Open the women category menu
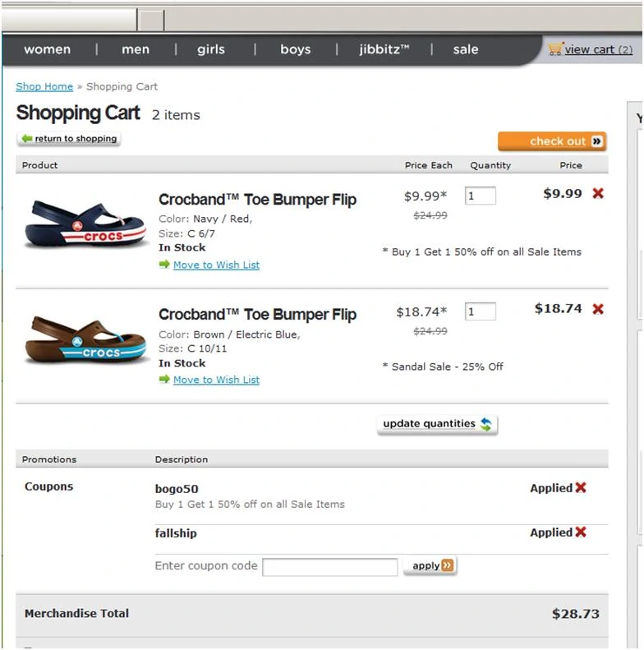Viewport: 644px width, 650px height. click(x=48, y=49)
